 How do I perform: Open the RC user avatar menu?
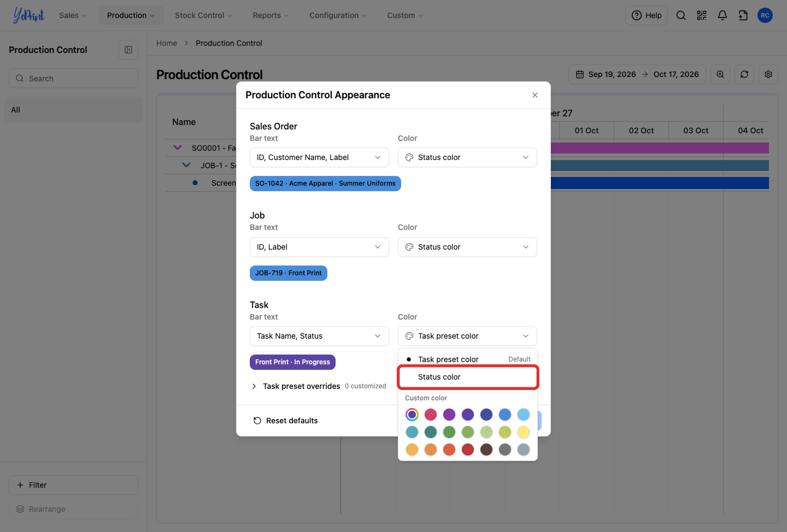click(x=765, y=15)
